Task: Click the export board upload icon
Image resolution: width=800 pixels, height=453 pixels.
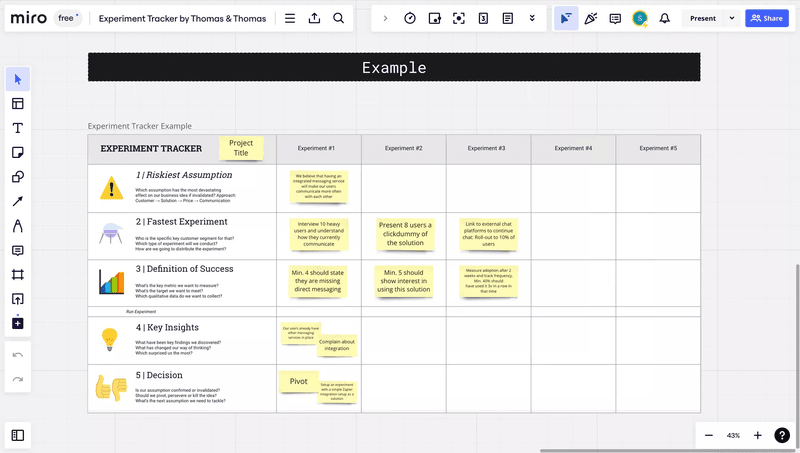Action: (x=314, y=18)
